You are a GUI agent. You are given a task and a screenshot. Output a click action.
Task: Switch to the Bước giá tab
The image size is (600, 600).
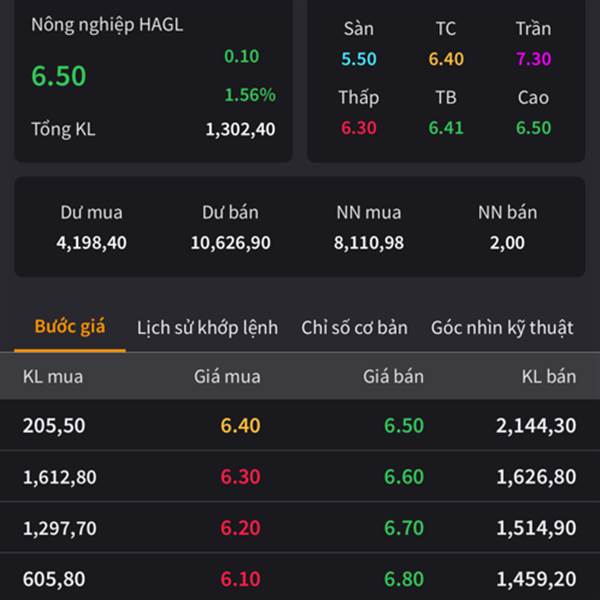70,327
